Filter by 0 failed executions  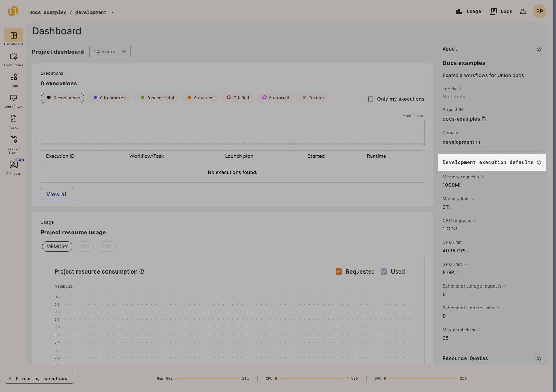click(x=237, y=98)
